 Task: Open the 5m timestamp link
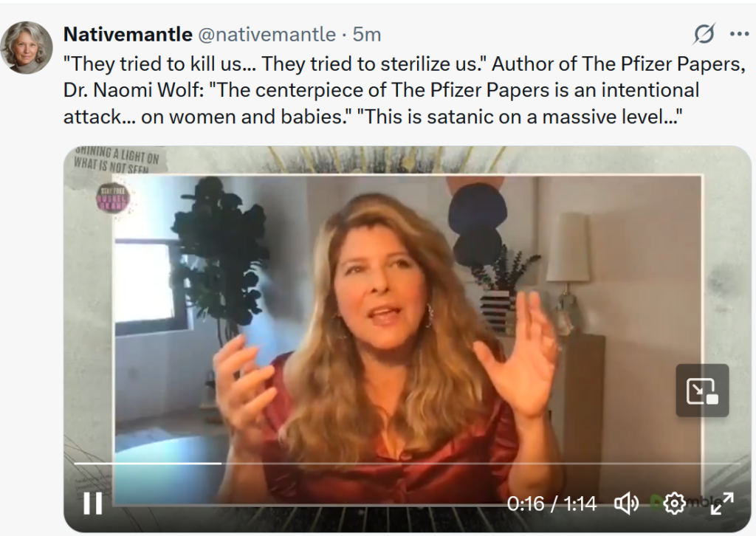[366, 34]
